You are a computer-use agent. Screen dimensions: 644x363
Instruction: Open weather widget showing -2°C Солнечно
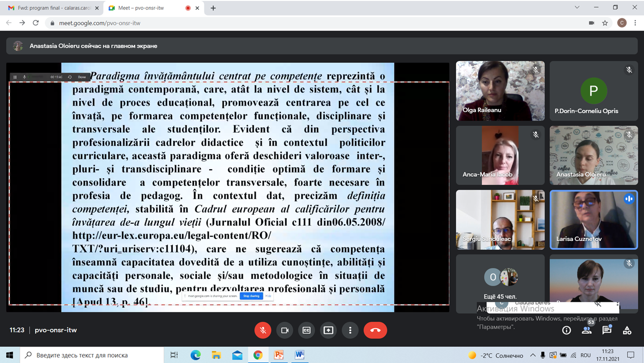coord(496,355)
